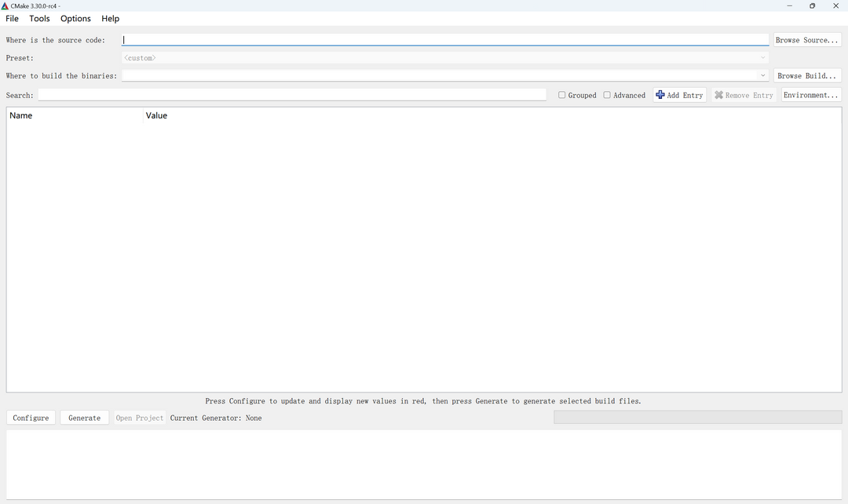Click Browse Source to pick source folder
Viewport: 848px width, 504px height.
(x=807, y=39)
